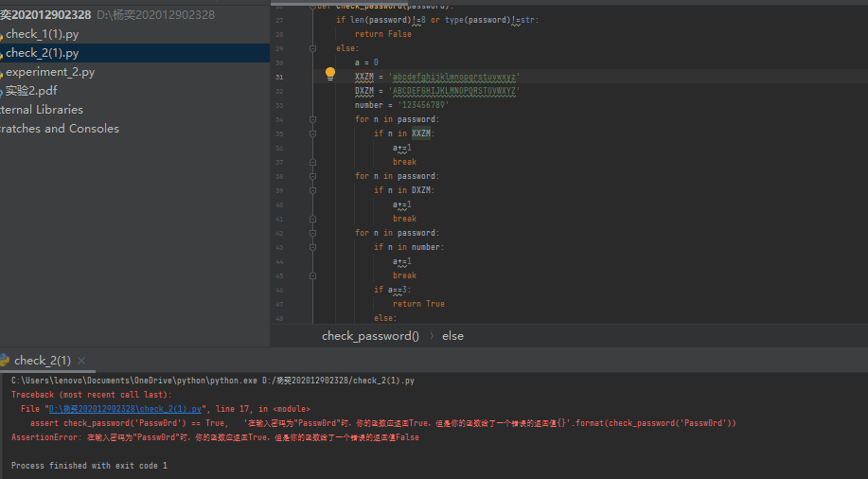Image resolution: width=868 pixels, height=479 pixels.
Task: Close the check_2(1) run tab
Action: coord(82,361)
